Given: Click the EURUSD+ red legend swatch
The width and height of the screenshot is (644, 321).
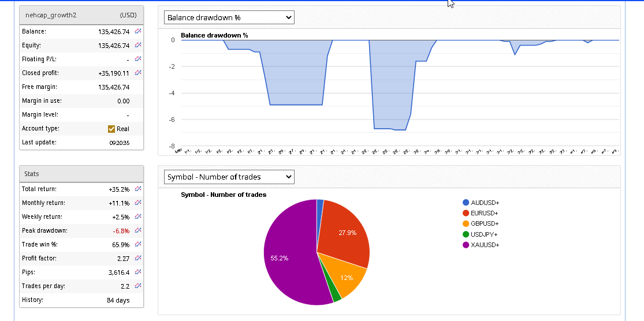Looking at the screenshot, I should (466, 213).
